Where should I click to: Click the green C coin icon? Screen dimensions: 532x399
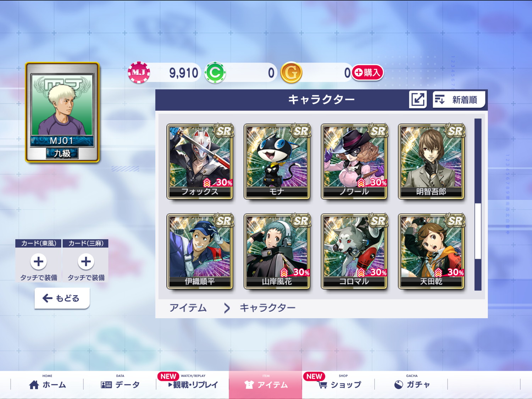215,73
